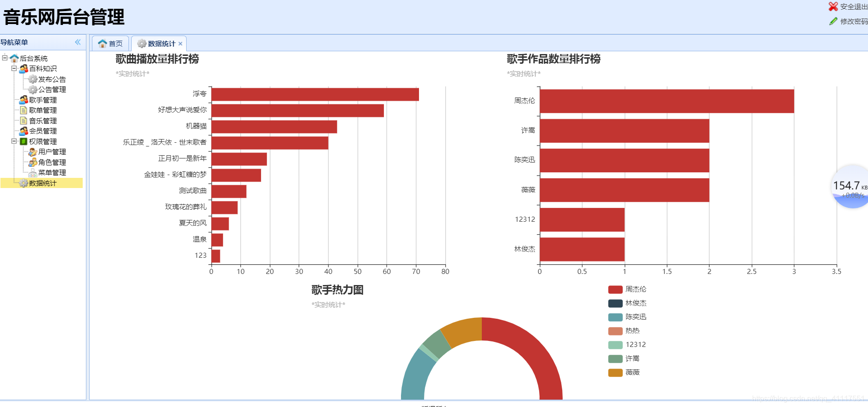868x407 pixels.
Task: Click the 歌手作品数量排行榜 chart title
Action: 553,59
